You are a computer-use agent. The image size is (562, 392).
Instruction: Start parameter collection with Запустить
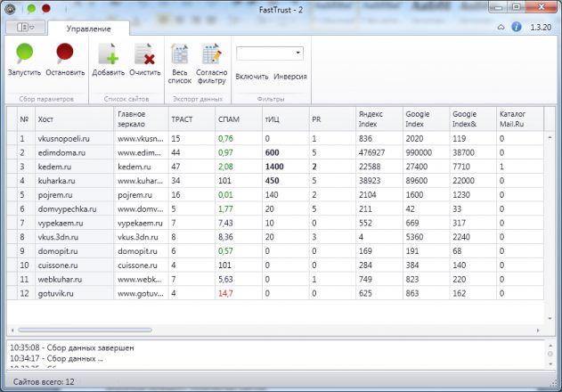24,60
